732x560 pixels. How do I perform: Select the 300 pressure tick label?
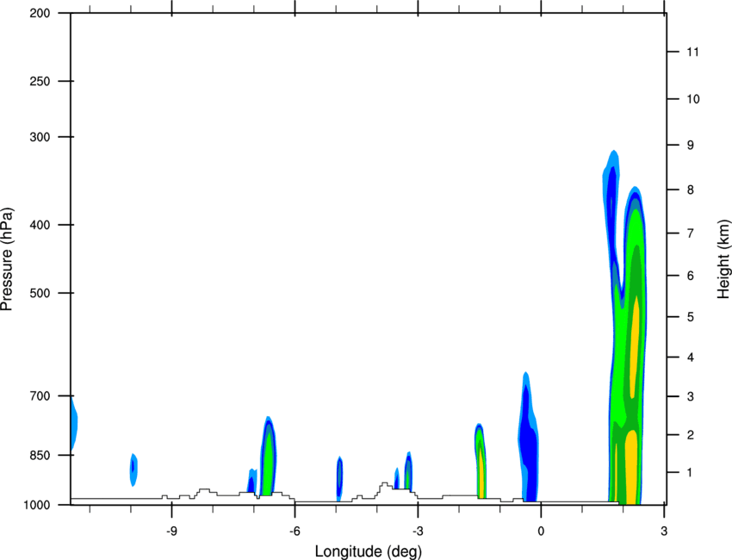click(x=40, y=137)
